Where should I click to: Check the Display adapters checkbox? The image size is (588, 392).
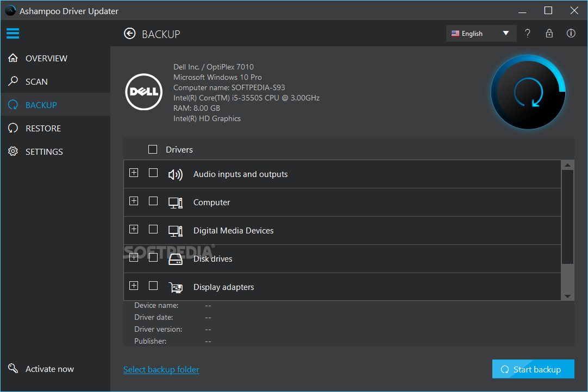pos(153,286)
